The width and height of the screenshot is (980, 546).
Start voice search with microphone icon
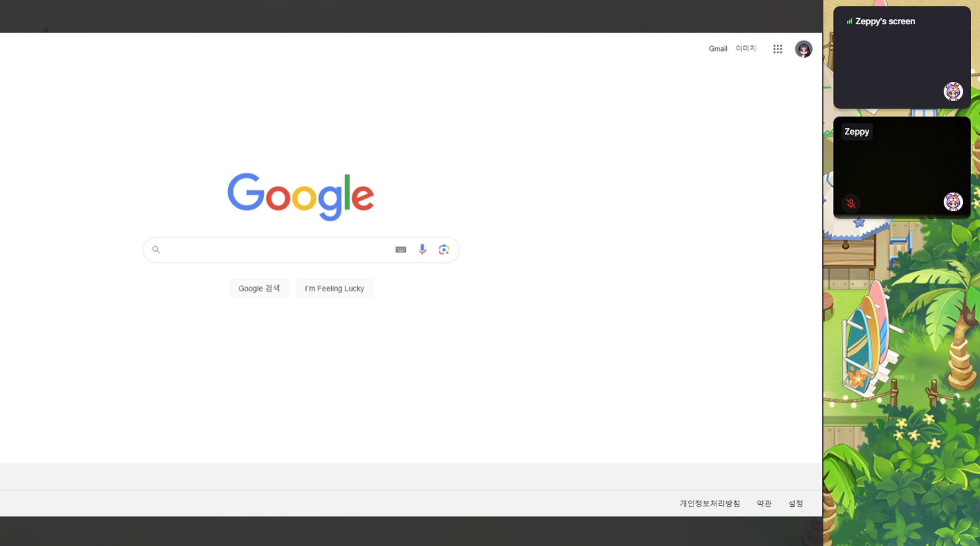(422, 249)
